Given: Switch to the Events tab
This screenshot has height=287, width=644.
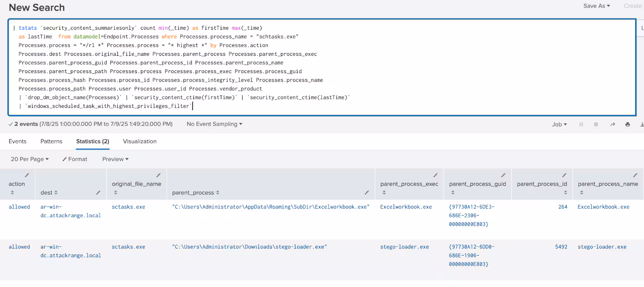Looking at the screenshot, I should pos(18,141).
